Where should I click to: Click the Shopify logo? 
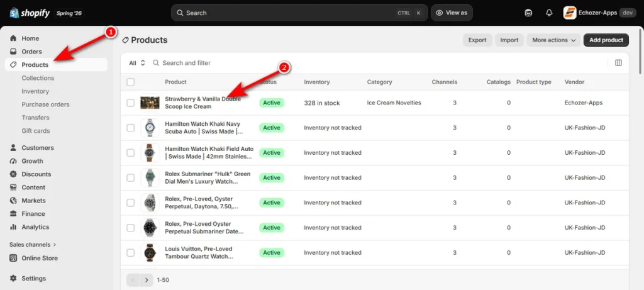point(30,13)
